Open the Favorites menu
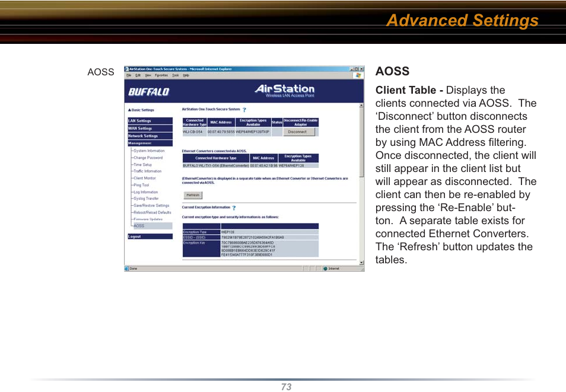Screen dimensions: 566x392 tap(161, 75)
